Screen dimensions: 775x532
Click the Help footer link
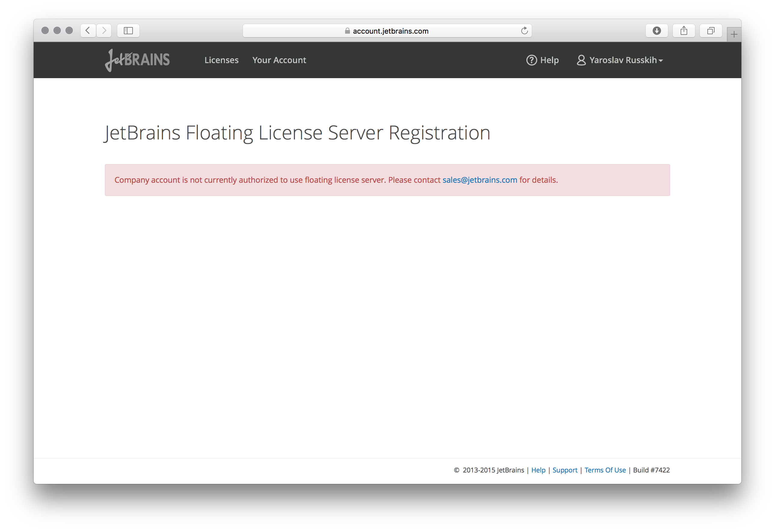[x=537, y=469]
